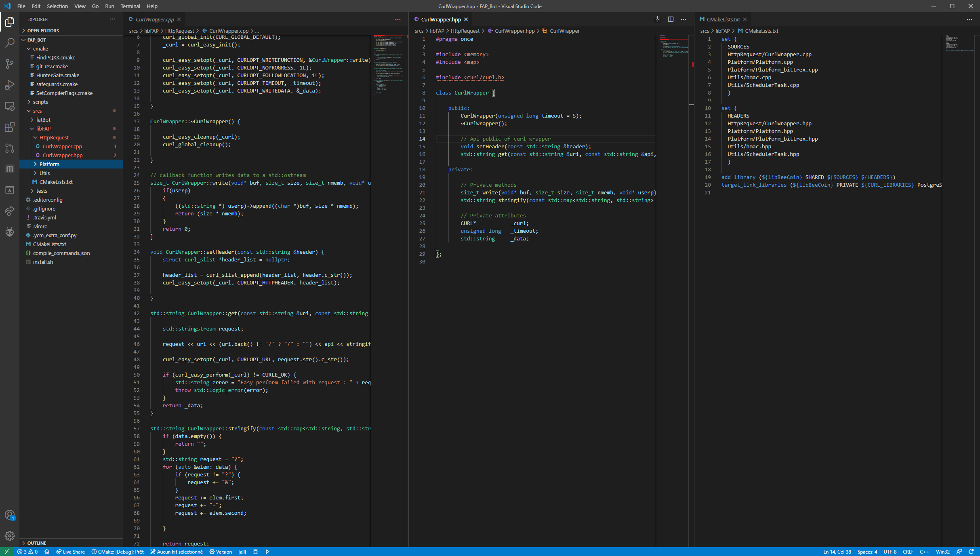Click remote window indicator in status bar
980x556 pixels.
pos(7,552)
